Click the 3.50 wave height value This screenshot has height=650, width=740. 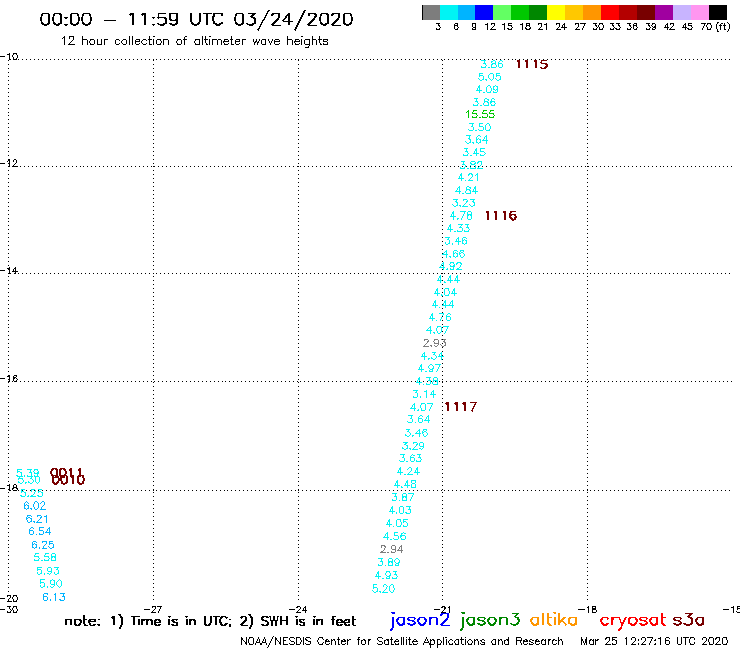click(479, 127)
